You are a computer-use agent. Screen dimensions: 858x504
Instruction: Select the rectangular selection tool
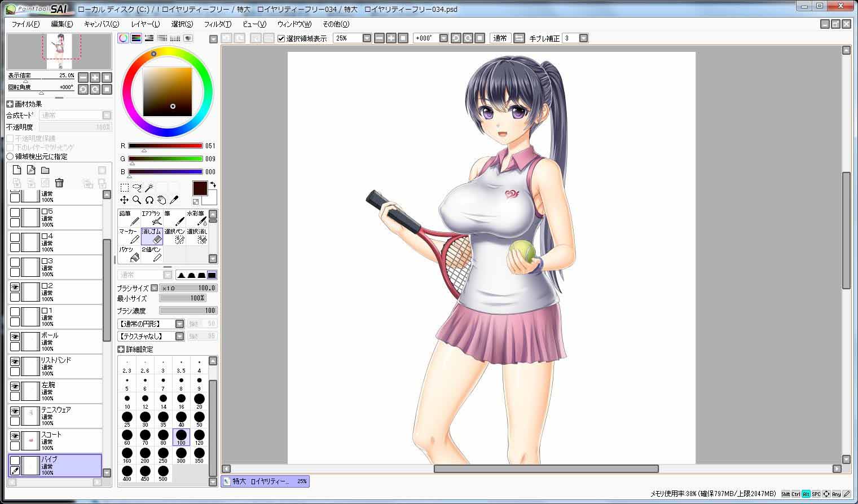[124, 188]
